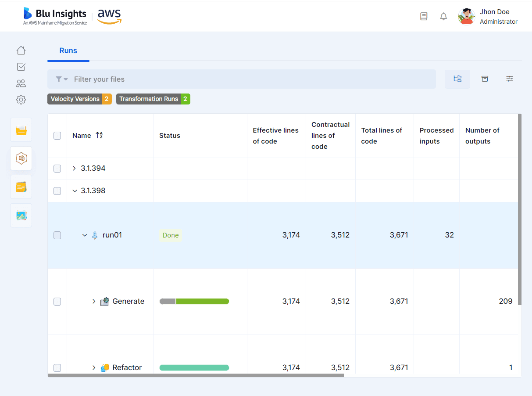Expand the Generate step
532x396 pixels.
click(x=94, y=301)
